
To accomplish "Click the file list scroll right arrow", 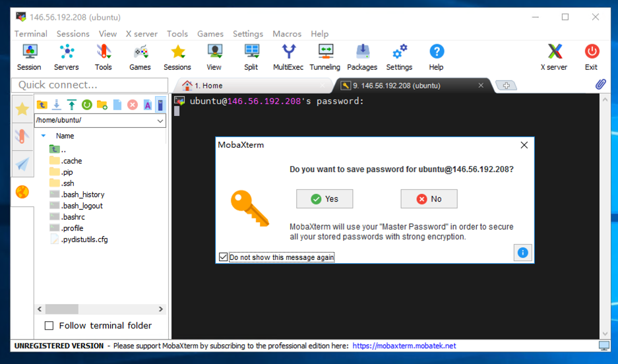I will point(161,309).
